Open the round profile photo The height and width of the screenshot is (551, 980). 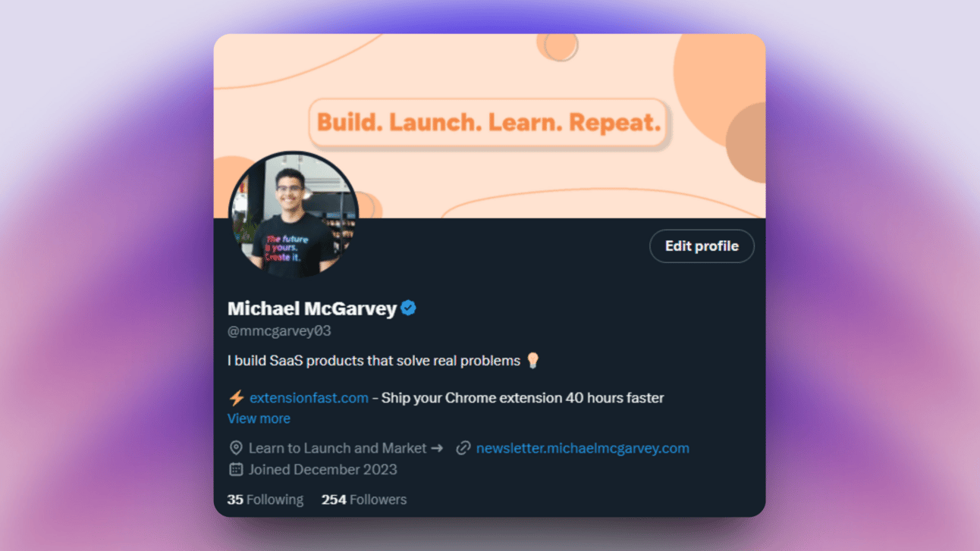point(294,214)
